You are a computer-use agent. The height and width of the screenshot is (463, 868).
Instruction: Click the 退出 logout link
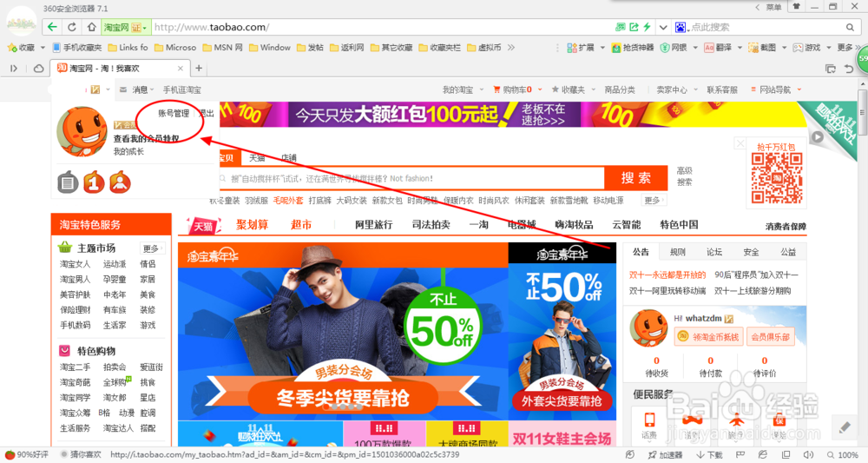[207, 114]
